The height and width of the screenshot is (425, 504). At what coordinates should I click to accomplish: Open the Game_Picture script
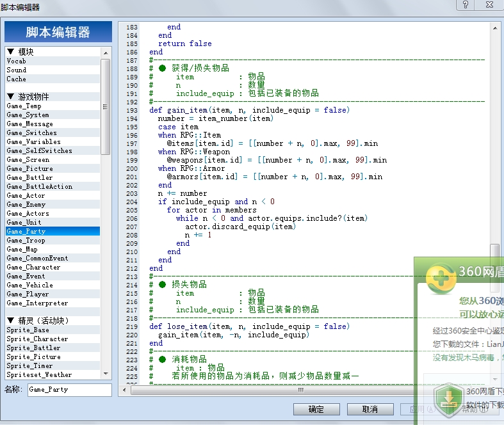[53, 168]
